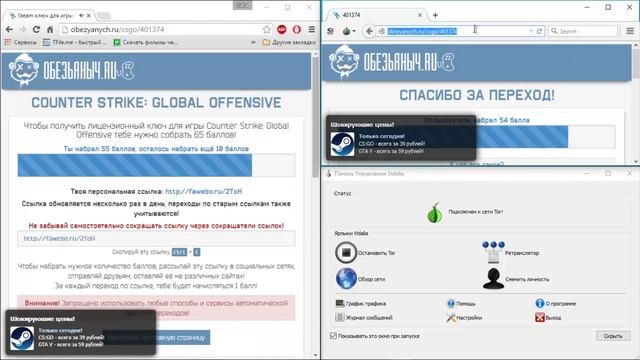Screen dimensions: 640x360
Task: Open the Tor onion button dropdown
Action: (x=348, y=31)
